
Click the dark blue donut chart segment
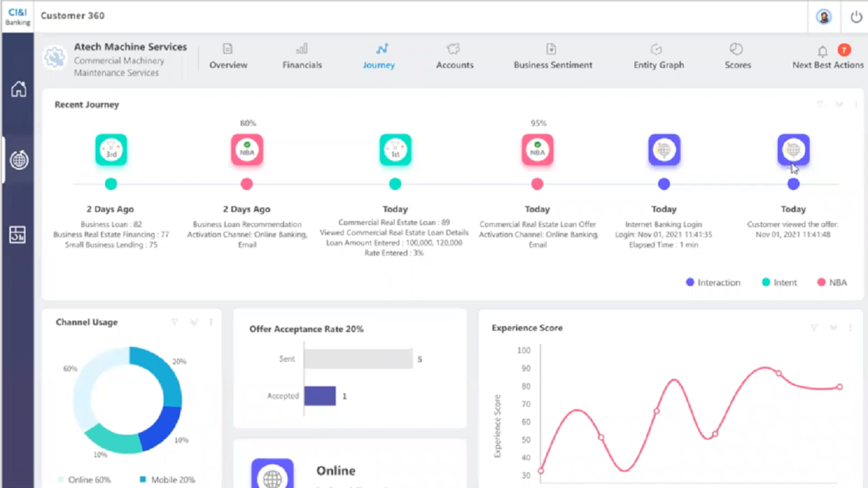163,427
